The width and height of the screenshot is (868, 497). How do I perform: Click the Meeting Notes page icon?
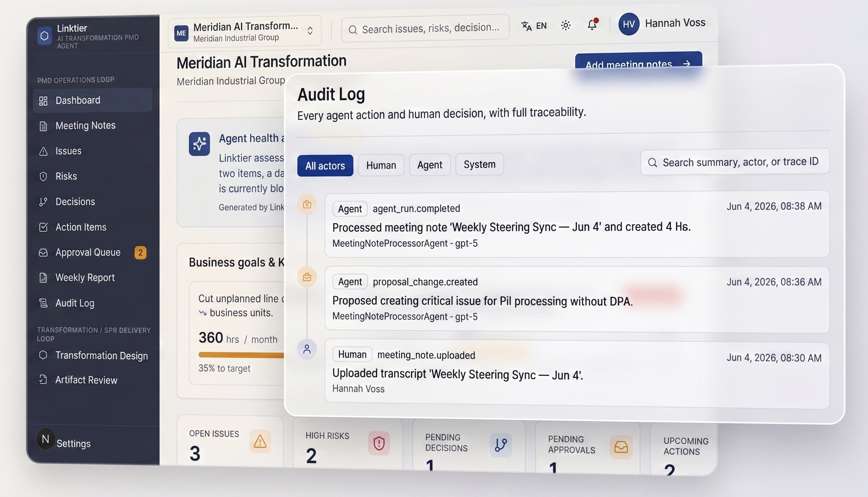[x=43, y=126]
